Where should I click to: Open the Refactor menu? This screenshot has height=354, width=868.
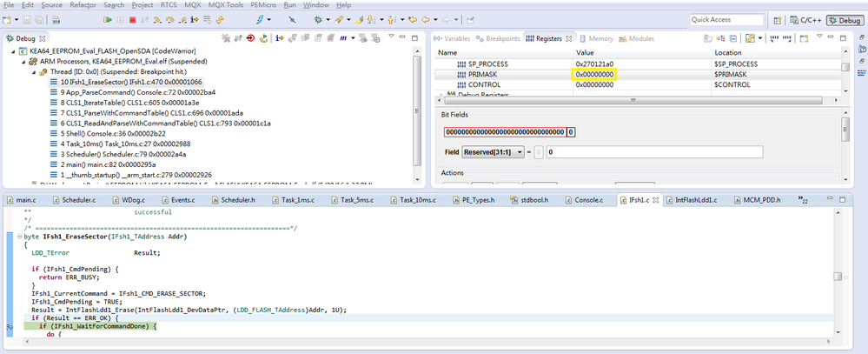(83, 5)
